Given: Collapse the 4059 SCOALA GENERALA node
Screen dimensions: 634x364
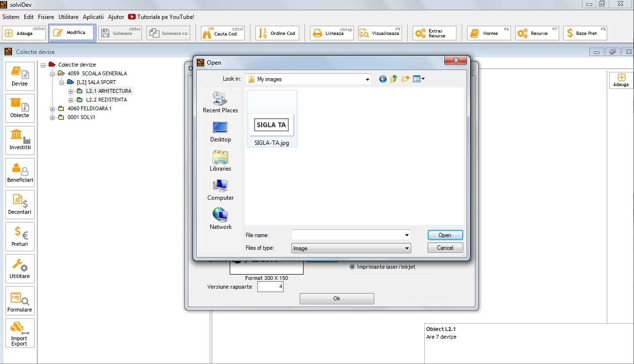Looking at the screenshot, I should (x=53, y=74).
